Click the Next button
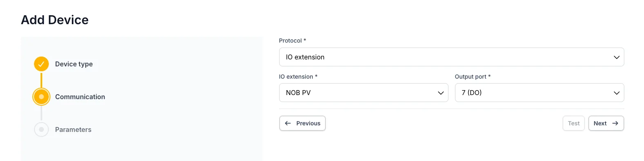This screenshot has width=644, height=161. [606, 123]
